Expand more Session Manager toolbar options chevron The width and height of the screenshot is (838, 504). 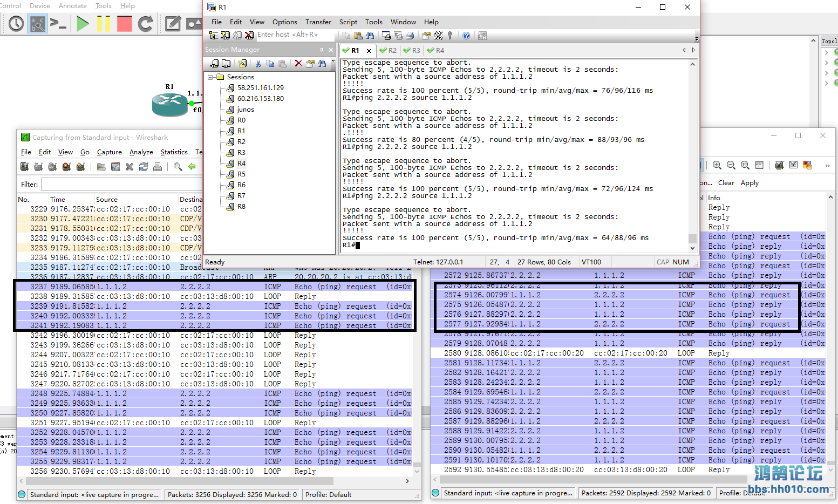point(333,62)
